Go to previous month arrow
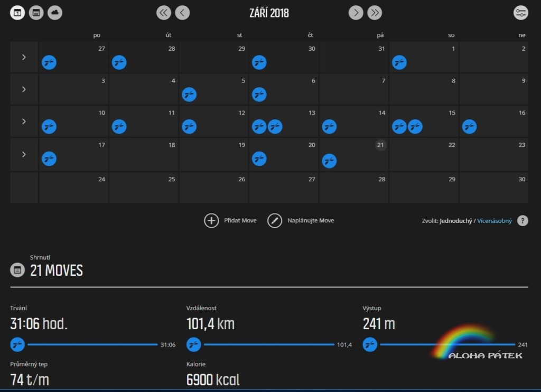The height and width of the screenshot is (392, 541). (x=182, y=13)
